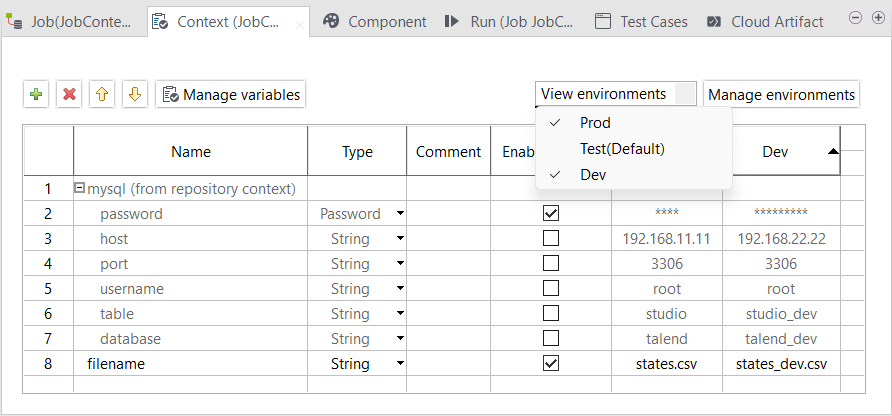Click the red X remove variable icon

[69, 94]
